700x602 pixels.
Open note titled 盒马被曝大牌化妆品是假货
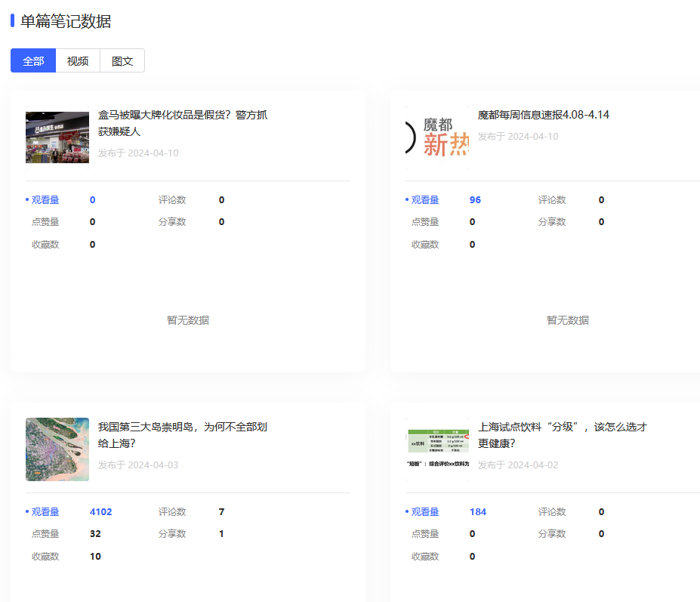pos(183,123)
